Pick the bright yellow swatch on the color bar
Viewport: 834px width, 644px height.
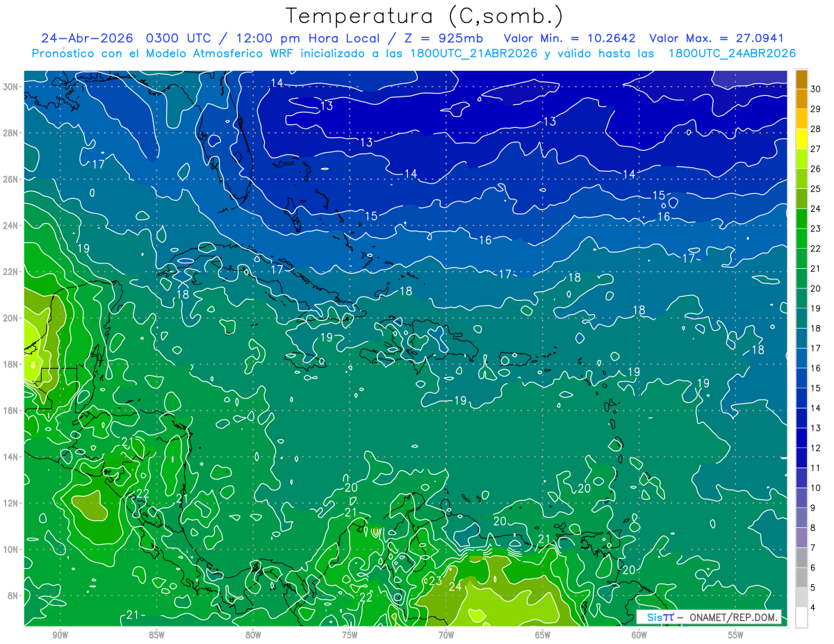[801, 138]
